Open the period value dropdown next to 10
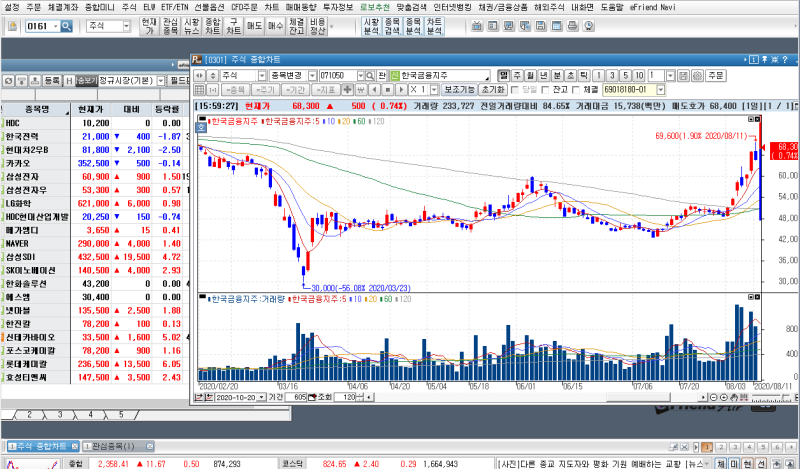This screenshot has width=800, height=469. point(671,76)
